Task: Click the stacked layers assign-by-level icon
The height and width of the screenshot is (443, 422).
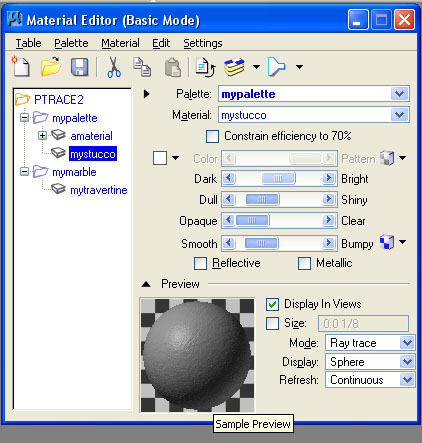Action: [234, 67]
